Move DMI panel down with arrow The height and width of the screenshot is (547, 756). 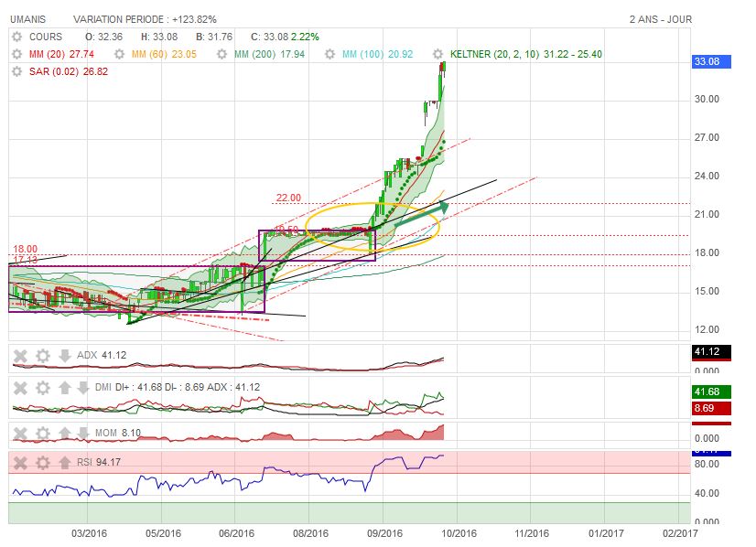(83, 388)
